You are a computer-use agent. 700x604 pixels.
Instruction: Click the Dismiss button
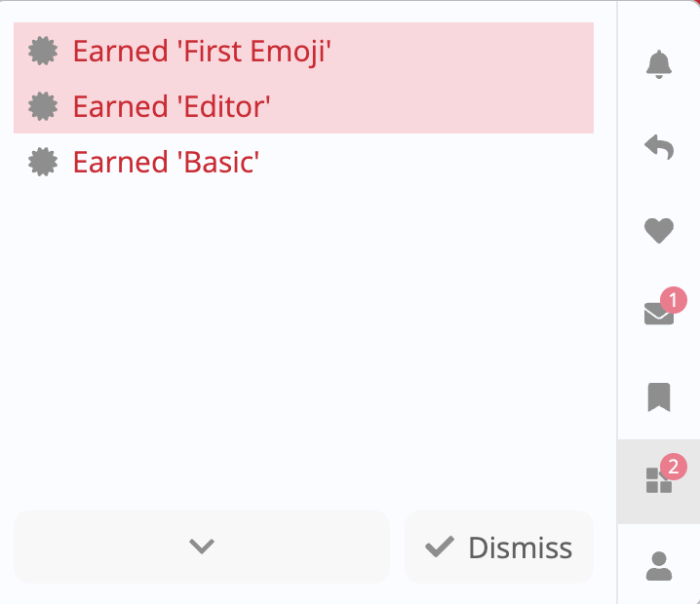(499, 547)
